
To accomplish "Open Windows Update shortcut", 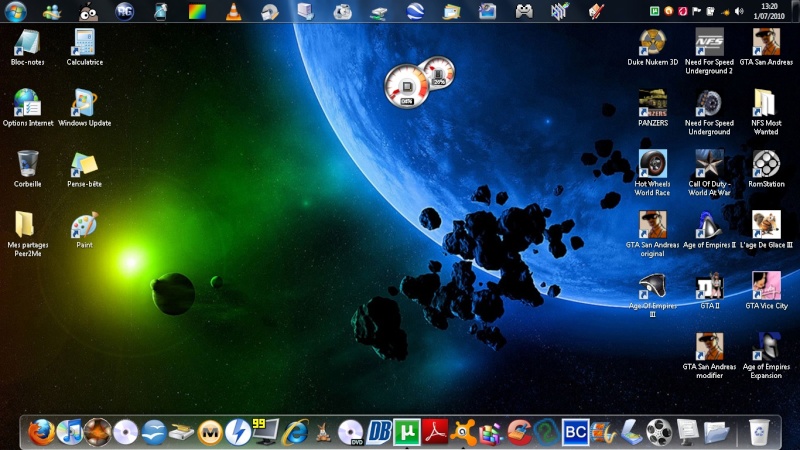I will pyautogui.click(x=84, y=105).
